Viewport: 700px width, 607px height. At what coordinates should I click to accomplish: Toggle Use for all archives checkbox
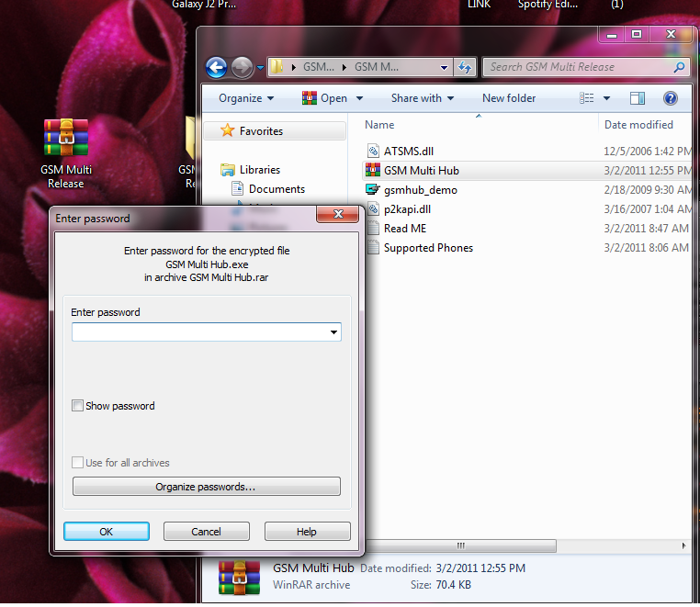77,463
